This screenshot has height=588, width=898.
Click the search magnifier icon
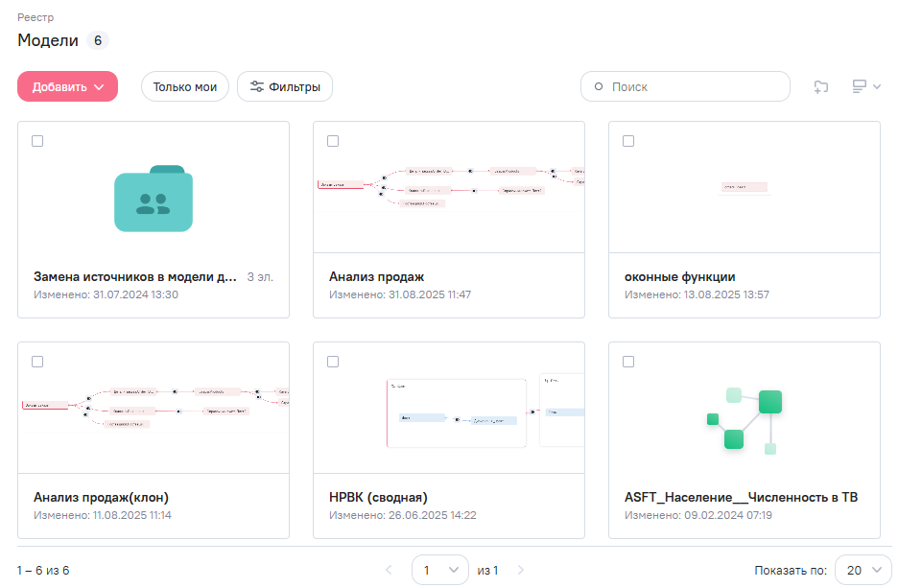point(600,87)
